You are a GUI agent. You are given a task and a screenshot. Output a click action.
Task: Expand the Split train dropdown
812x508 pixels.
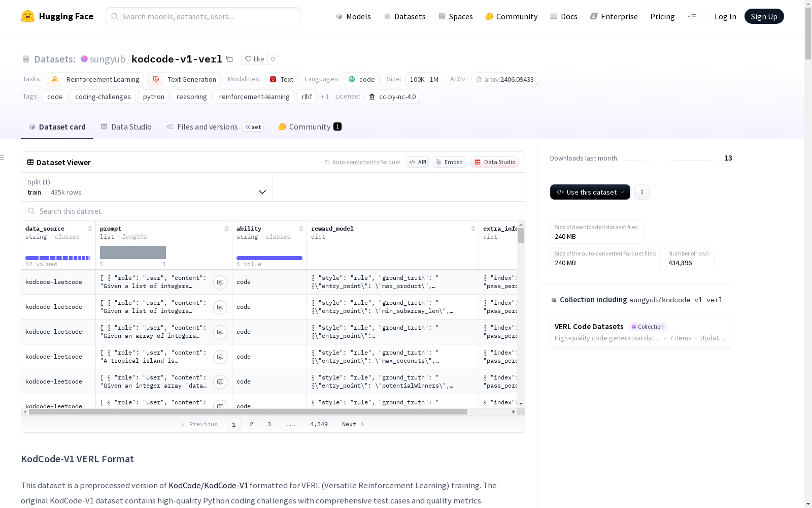tap(147, 187)
